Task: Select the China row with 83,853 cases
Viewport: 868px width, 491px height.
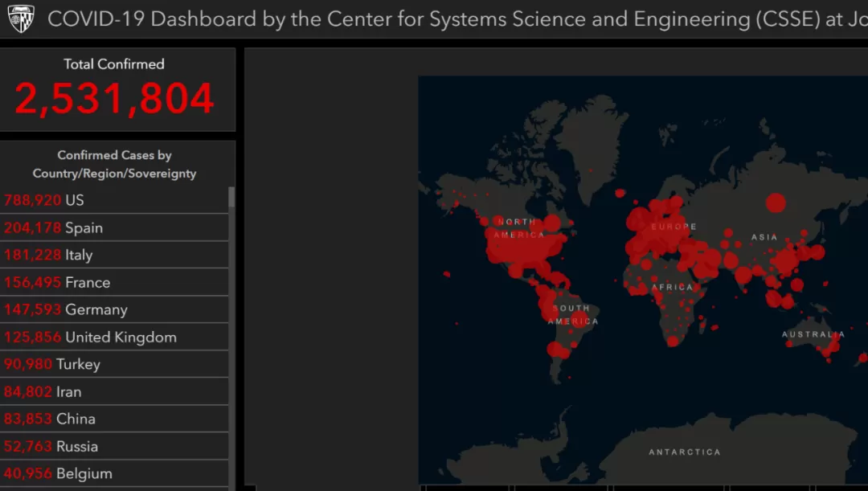Action: (x=114, y=419)
